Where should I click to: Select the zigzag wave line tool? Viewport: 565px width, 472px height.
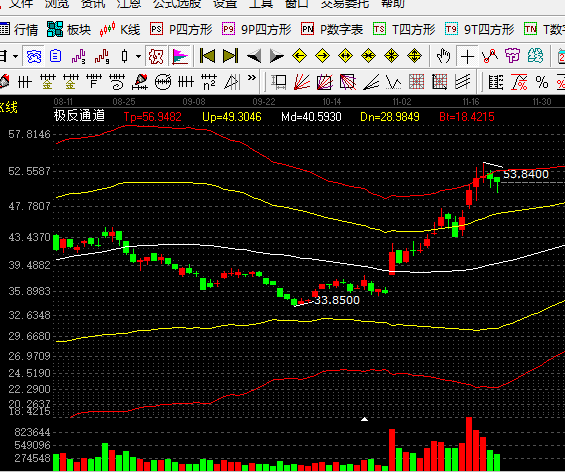tap(393, 82)
